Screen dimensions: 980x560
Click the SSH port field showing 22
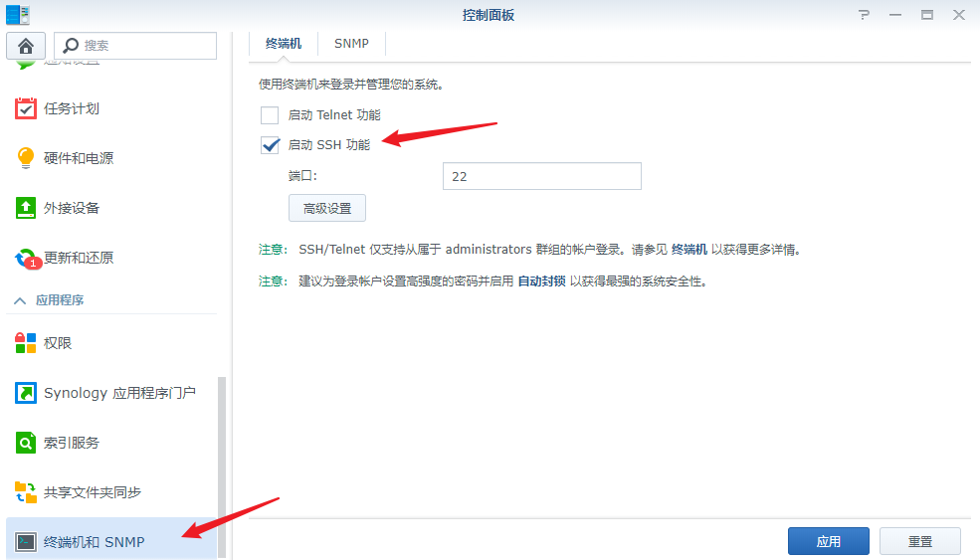(542, 176)
